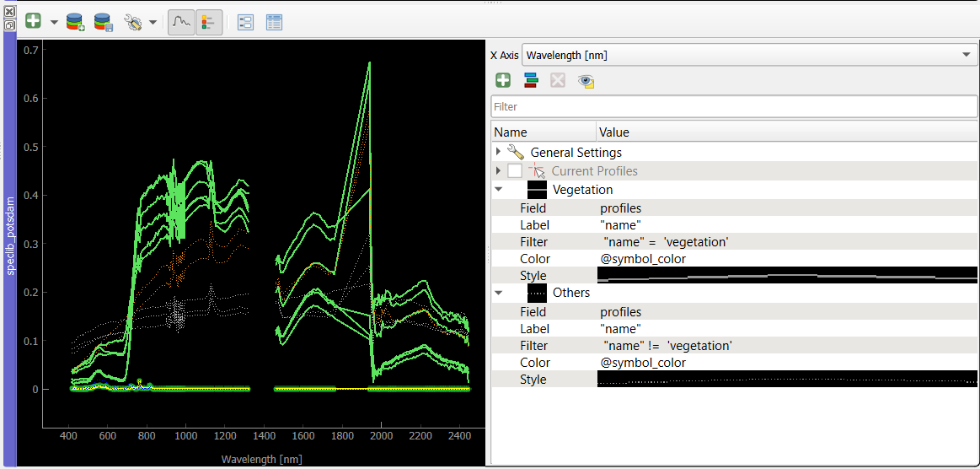The height and width of the screenshot is (469, 980).
Task: Check the Current Profiles checkbox
Action: coord(514,170)
